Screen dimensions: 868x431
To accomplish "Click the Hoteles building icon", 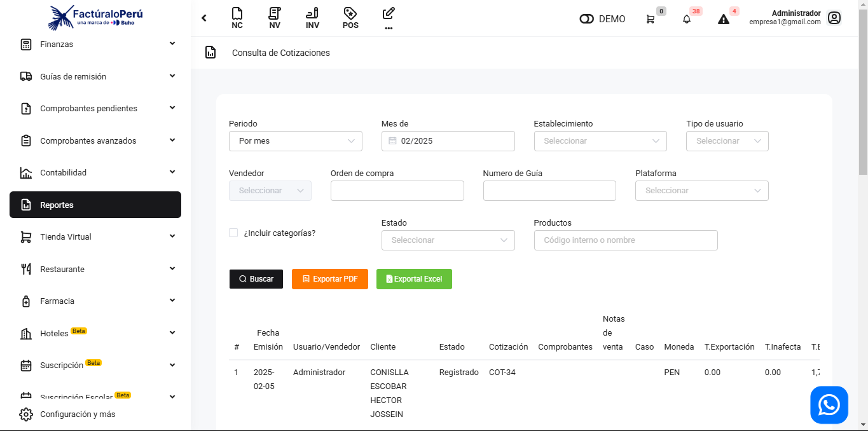I will click(26, 333).
